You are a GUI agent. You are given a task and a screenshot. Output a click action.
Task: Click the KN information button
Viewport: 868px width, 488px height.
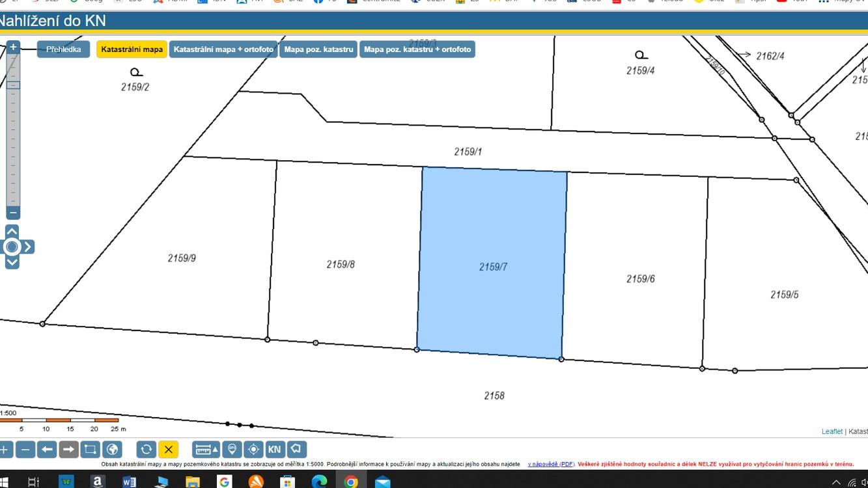(x=275, y=450)
